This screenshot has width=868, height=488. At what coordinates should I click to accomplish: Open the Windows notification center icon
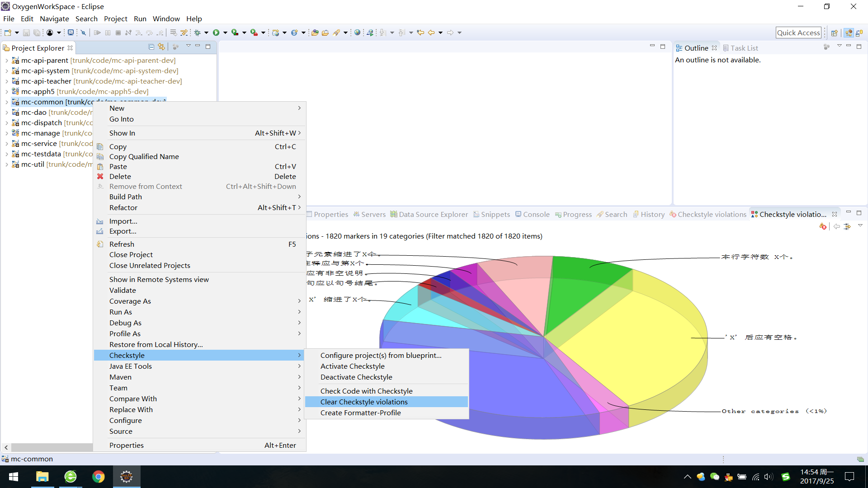pos(849,477)
